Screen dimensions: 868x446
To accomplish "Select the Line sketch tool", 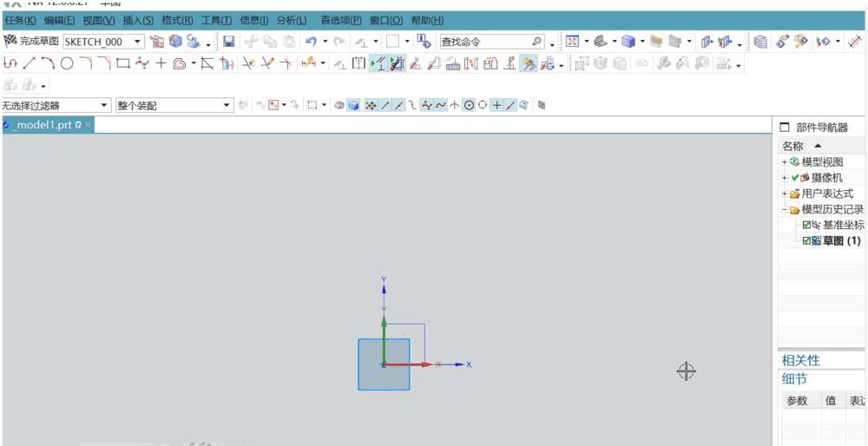I will coord(29,63).
